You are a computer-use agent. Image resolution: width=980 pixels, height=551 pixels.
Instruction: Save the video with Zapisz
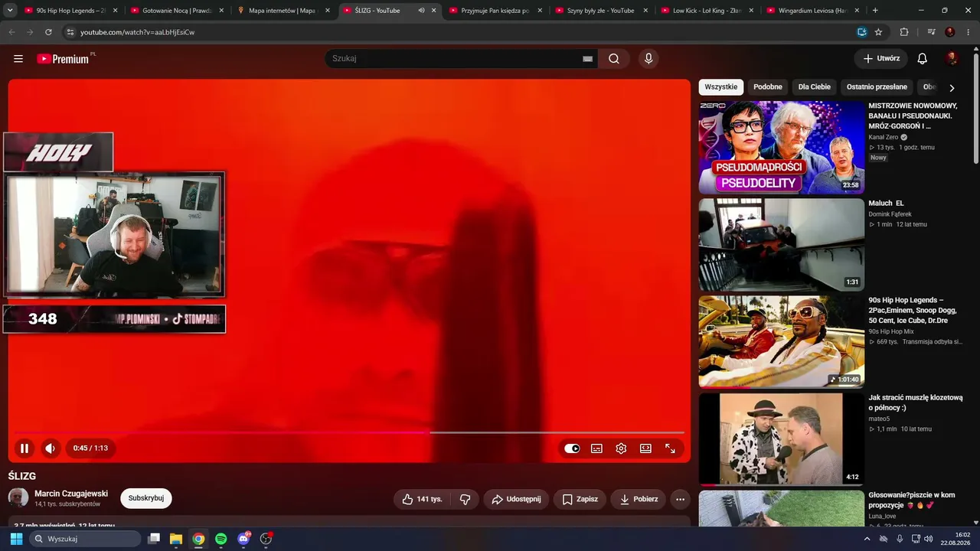[x=580, y=499]
